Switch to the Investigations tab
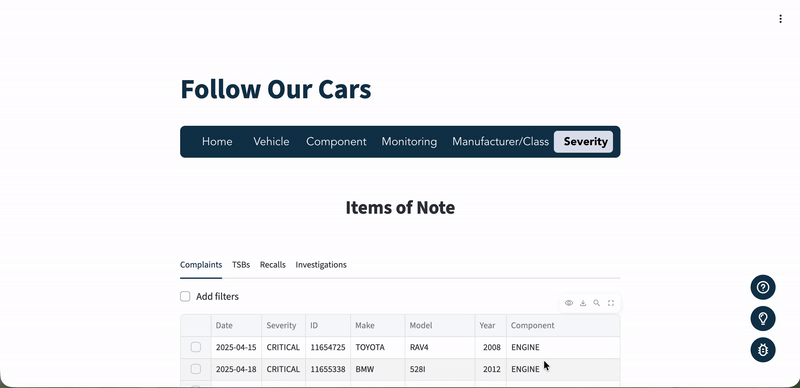This screenshot has width=800, height=388. 321,264
